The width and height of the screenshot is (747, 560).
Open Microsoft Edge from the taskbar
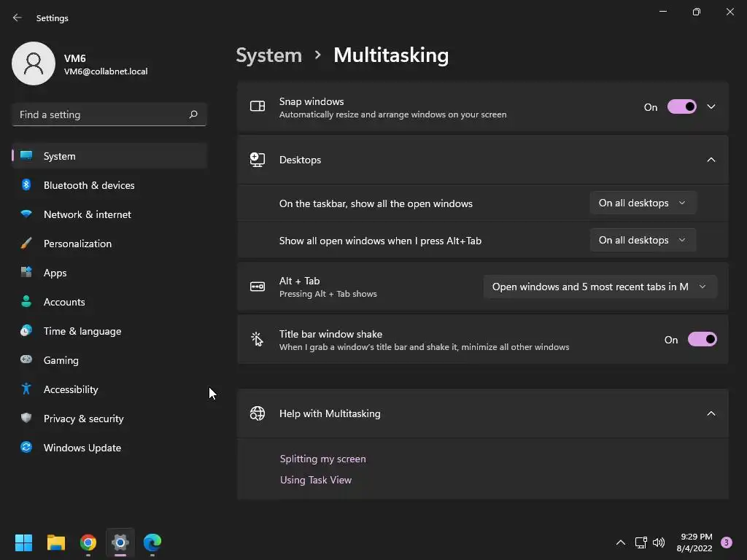pos(152,542)
